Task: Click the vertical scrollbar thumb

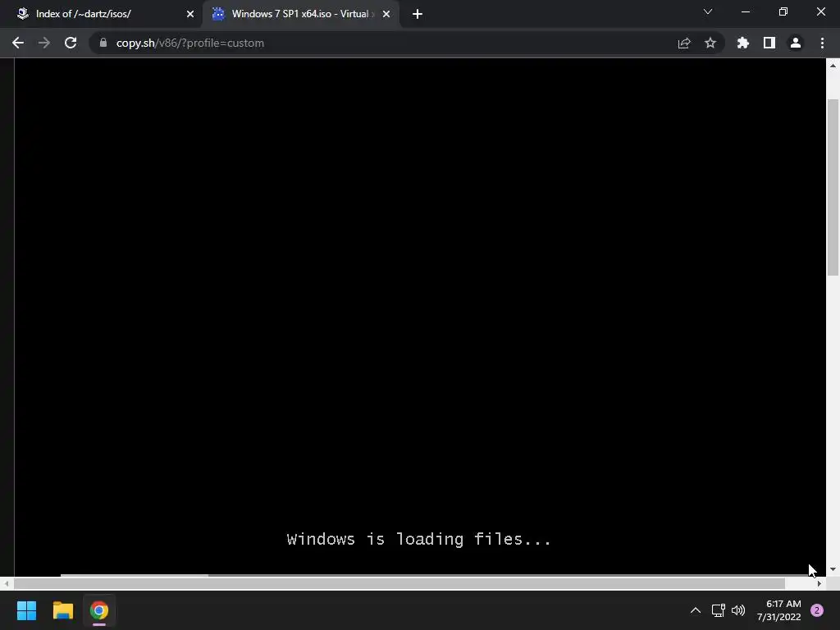Action: click(x=833, y=188)
